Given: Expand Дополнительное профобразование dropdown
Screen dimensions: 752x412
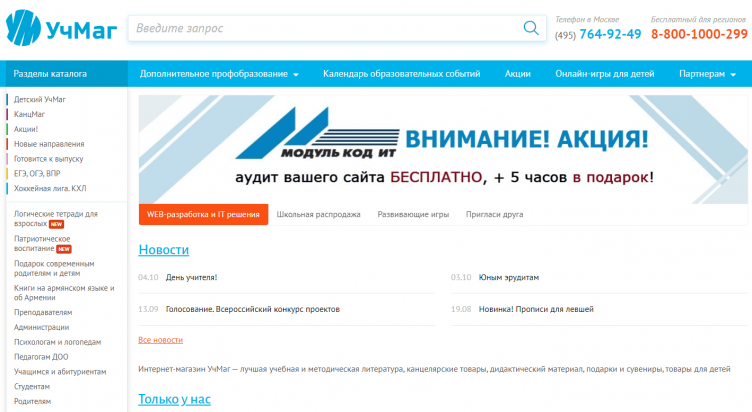Looking at the screenshot, I should click(x=219, y=74).
